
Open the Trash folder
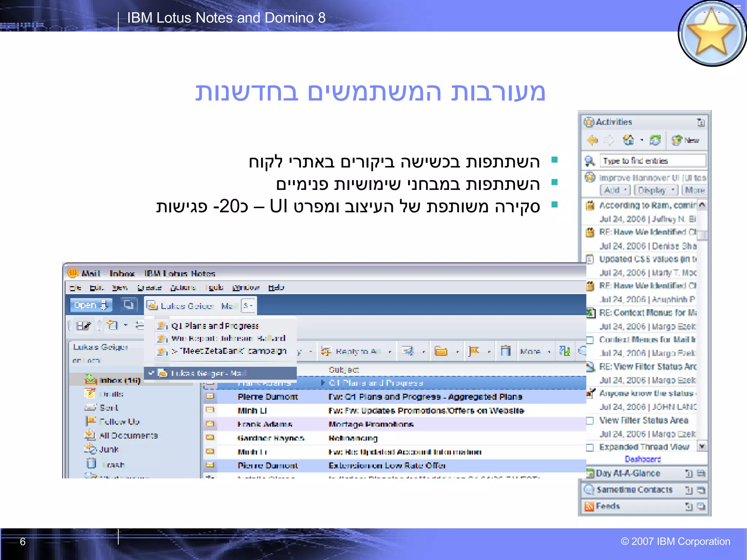pyautogui.click(x=113, y=465)
